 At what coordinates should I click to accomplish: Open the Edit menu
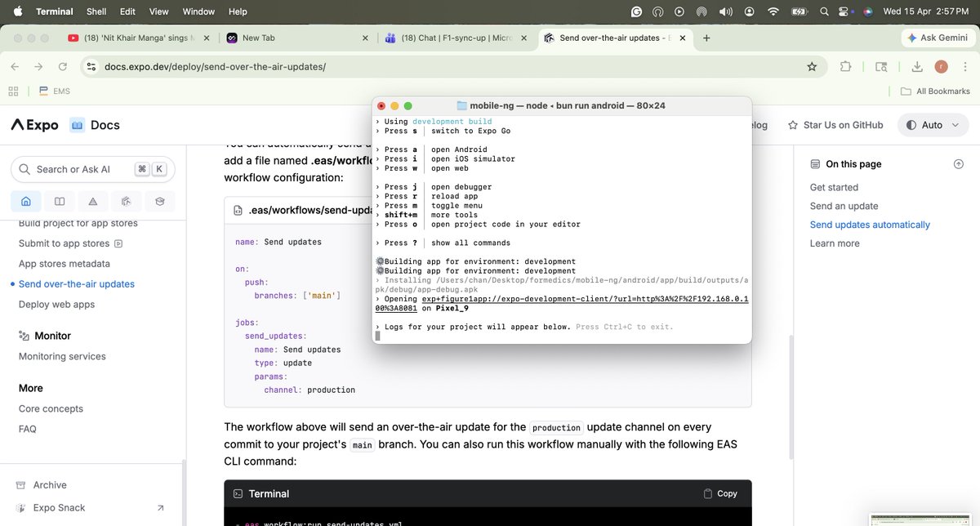click(127, 11)
